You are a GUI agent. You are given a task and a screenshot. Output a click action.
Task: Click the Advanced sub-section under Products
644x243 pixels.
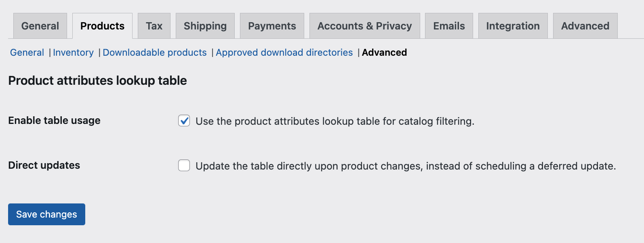click(384, 52)
